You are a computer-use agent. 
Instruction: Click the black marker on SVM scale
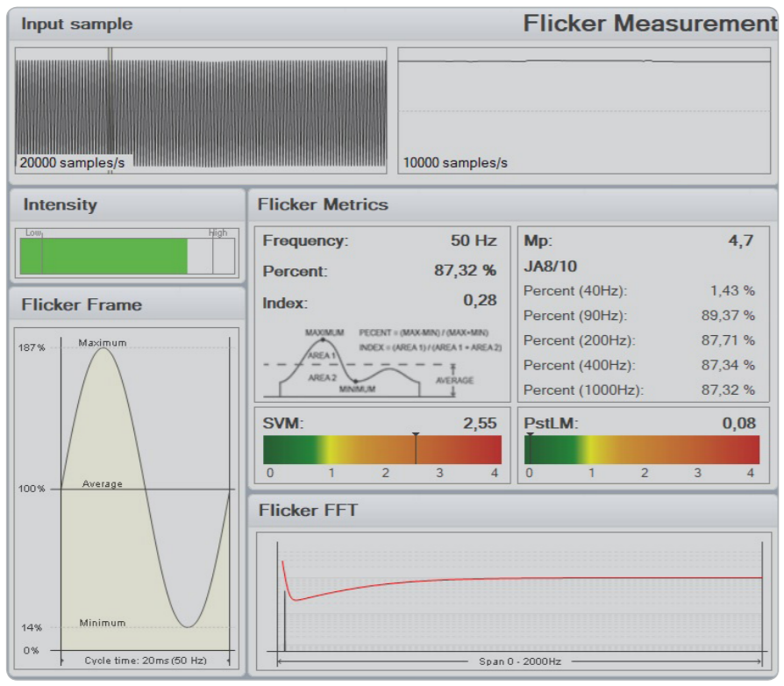click(x=416, y=448)
